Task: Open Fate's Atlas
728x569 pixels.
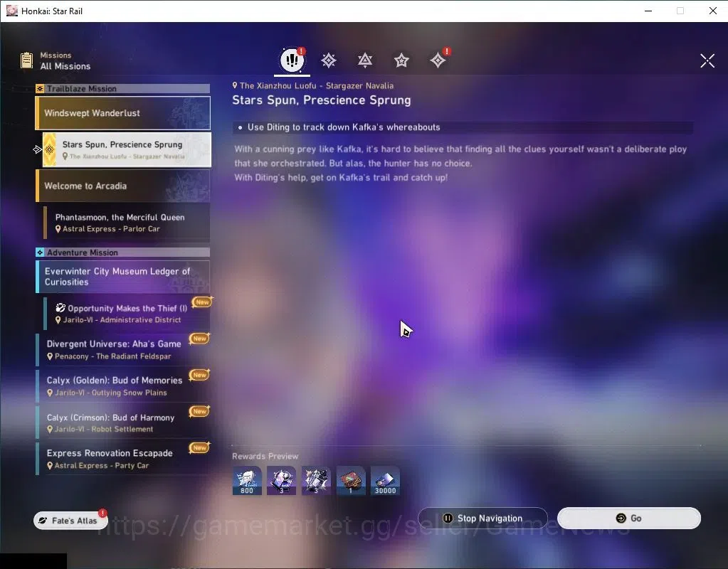Action: click(x=70, y=520)
